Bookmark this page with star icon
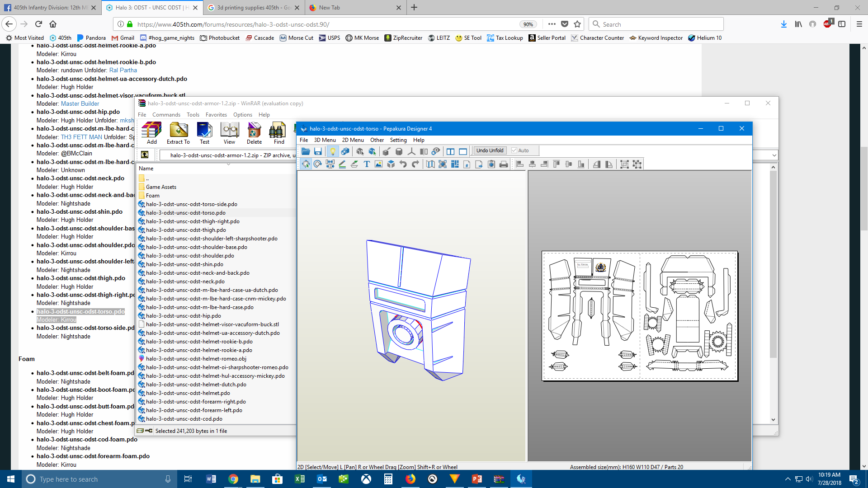The height and width of the screenshot is (488, 868). 577,24
